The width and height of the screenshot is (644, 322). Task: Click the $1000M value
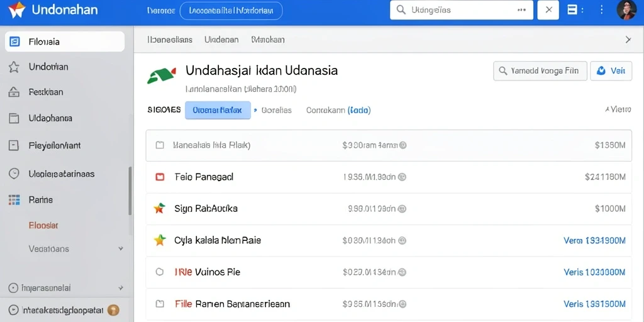pyautogui.click(x=610, y=209)
